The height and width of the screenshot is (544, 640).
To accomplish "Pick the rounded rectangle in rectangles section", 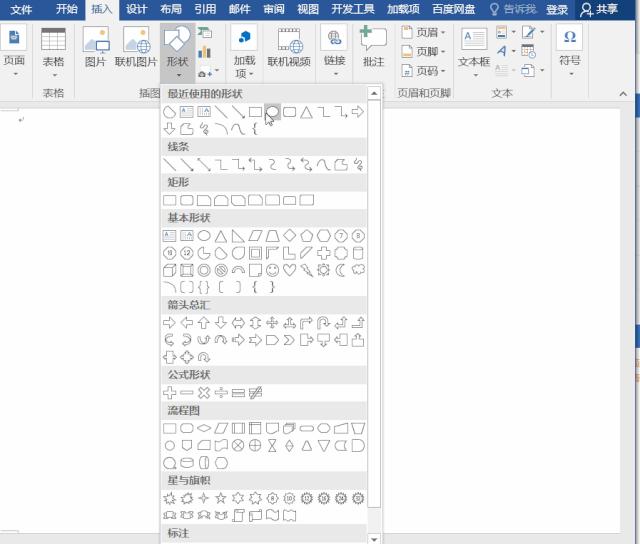I will [187, 200].
